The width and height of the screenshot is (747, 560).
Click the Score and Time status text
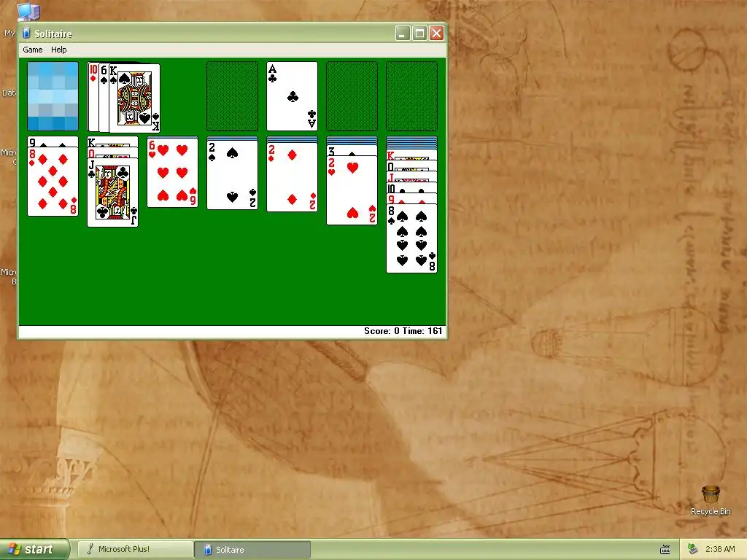point(403,331)
